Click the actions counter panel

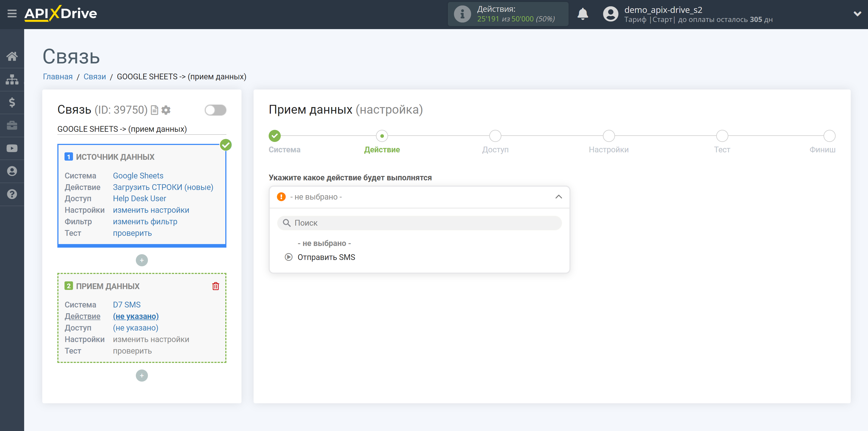(508, 14)
